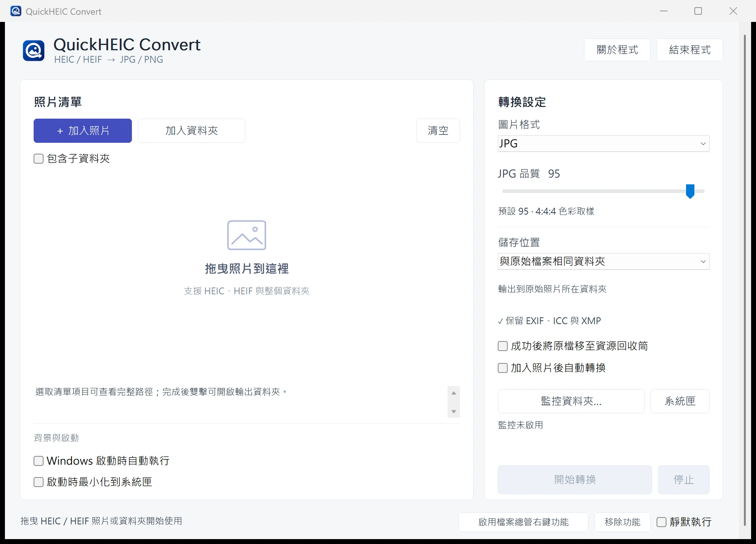Click the main window vertical scrollbar

pos(745,280)
